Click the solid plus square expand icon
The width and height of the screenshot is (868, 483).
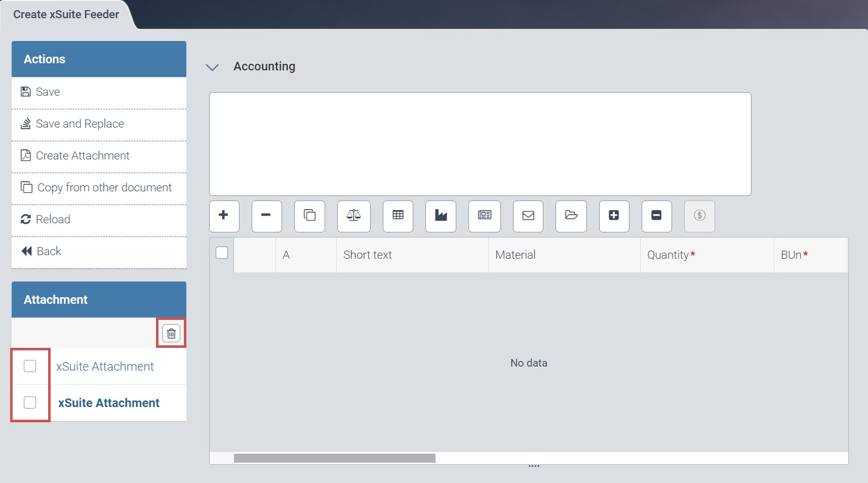[614, 216]
